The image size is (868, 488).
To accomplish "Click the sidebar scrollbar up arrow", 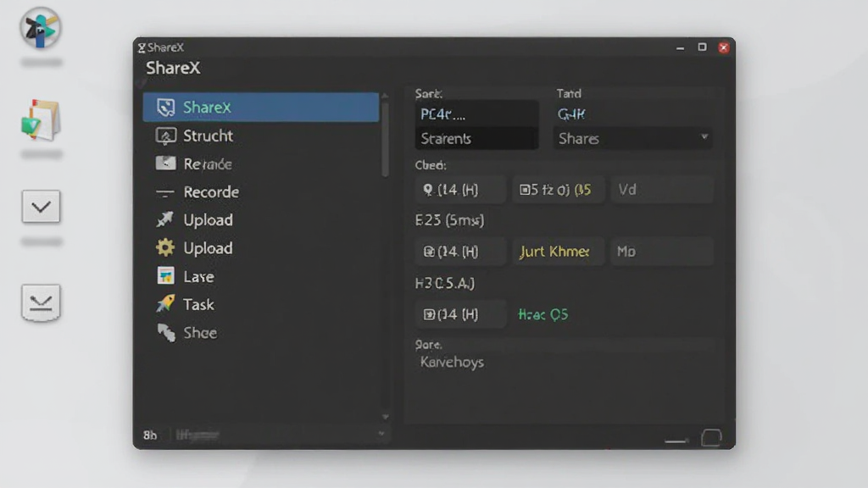I will tap(385, 97).
